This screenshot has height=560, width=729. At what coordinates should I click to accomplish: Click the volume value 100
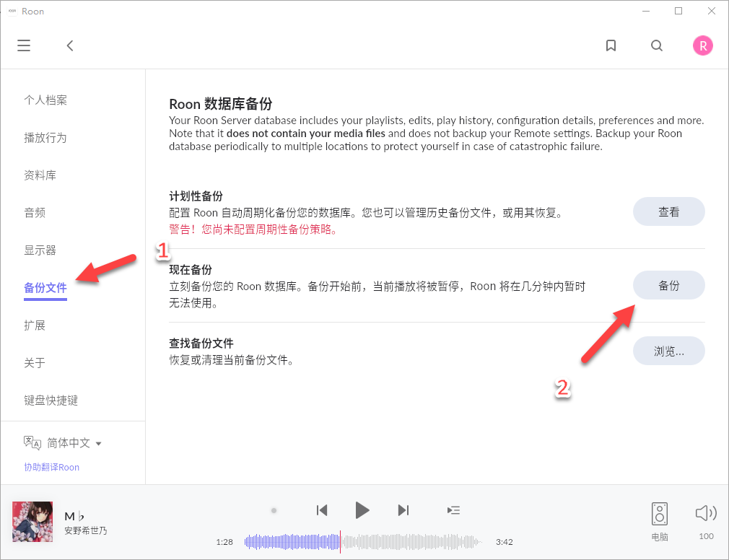706,536
